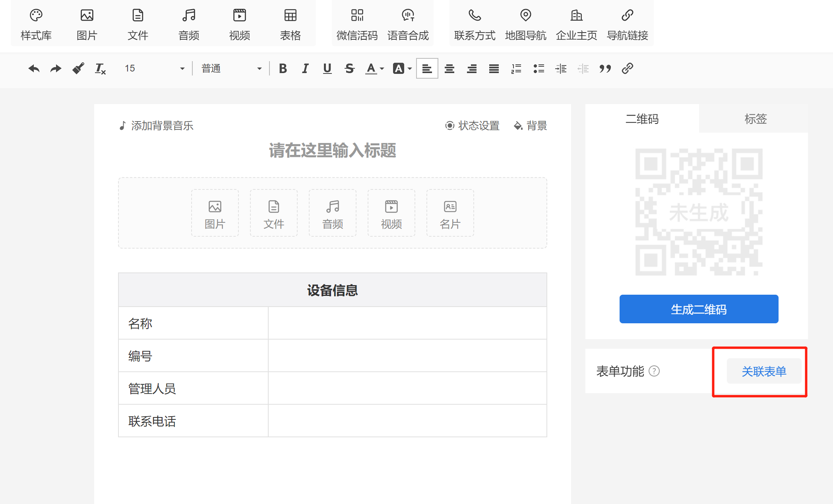Switch to the 二维码 tab
The height and width of the screenshot is (504, 833).
click(x=642, y=119)
